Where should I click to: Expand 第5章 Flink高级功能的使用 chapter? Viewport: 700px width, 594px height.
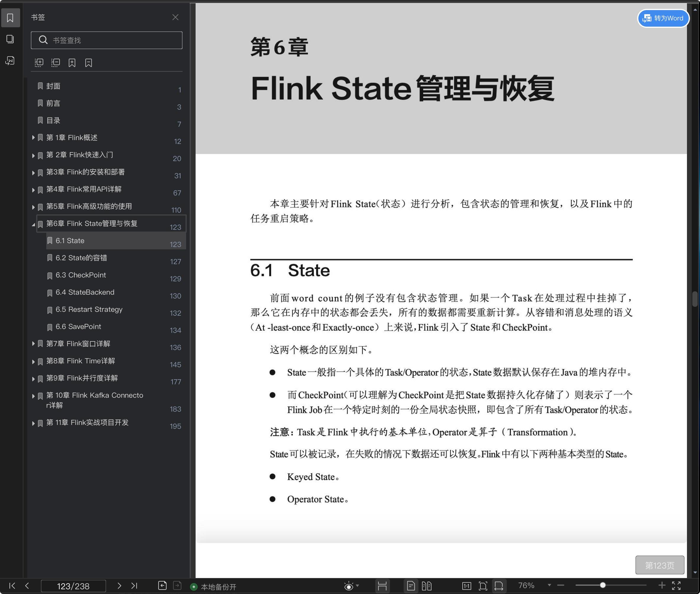pos(33,207)
